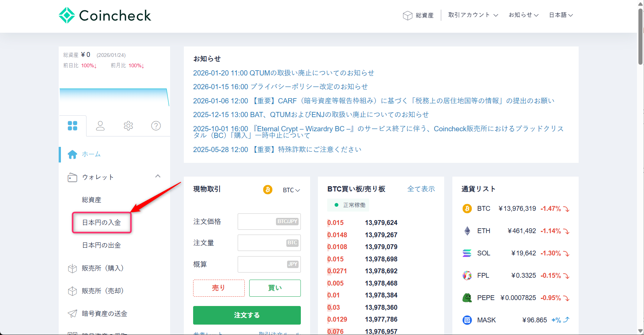Open the dashboard grid icon in sidebar
644x335 pixels.
coord(73,126)
